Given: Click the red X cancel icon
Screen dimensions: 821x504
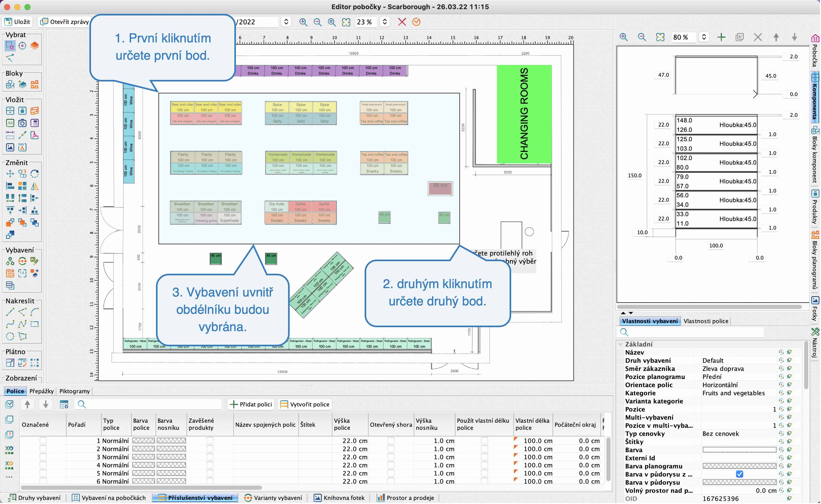Looking at the screenshot, I should point(402,22).
